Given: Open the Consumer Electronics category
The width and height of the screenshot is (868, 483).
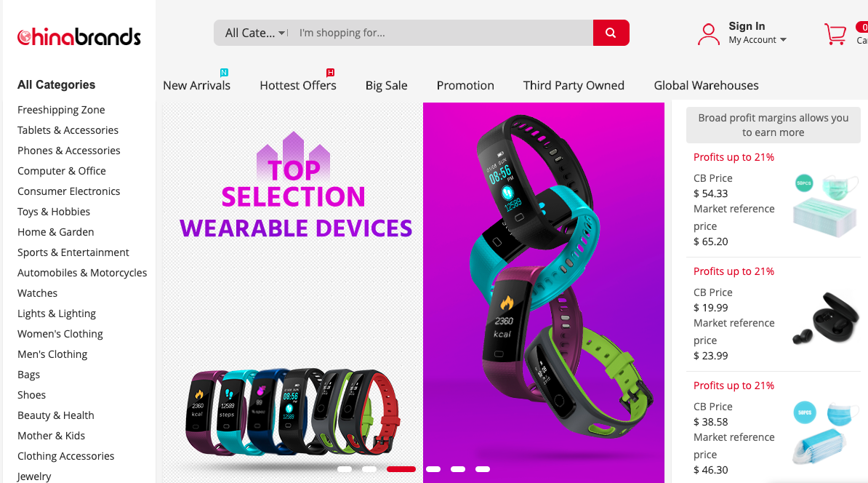Looking at the screenshot, I should pyautogui.click(x=68, y=191).
